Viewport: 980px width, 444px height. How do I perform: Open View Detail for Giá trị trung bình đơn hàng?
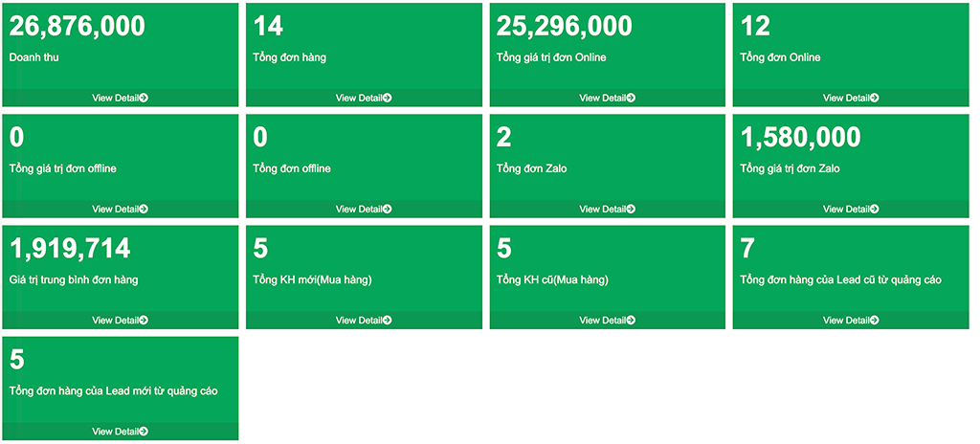pyautogui.click(x=120, y=320)
